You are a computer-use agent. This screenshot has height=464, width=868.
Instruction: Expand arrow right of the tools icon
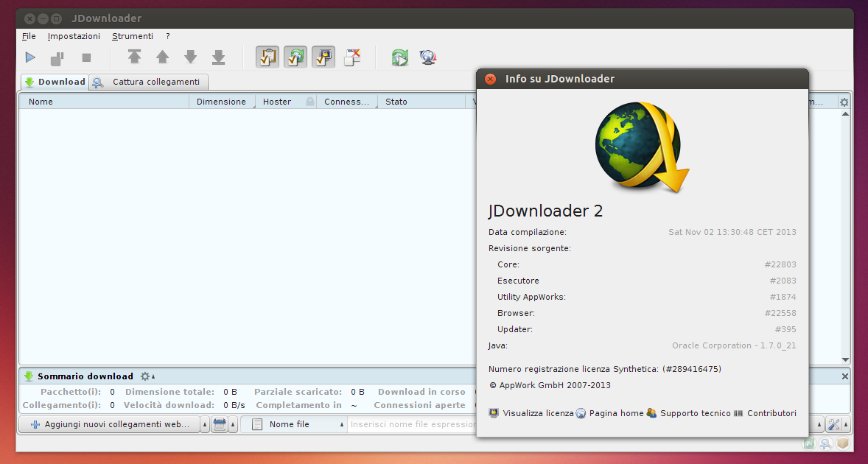(847, 425)
